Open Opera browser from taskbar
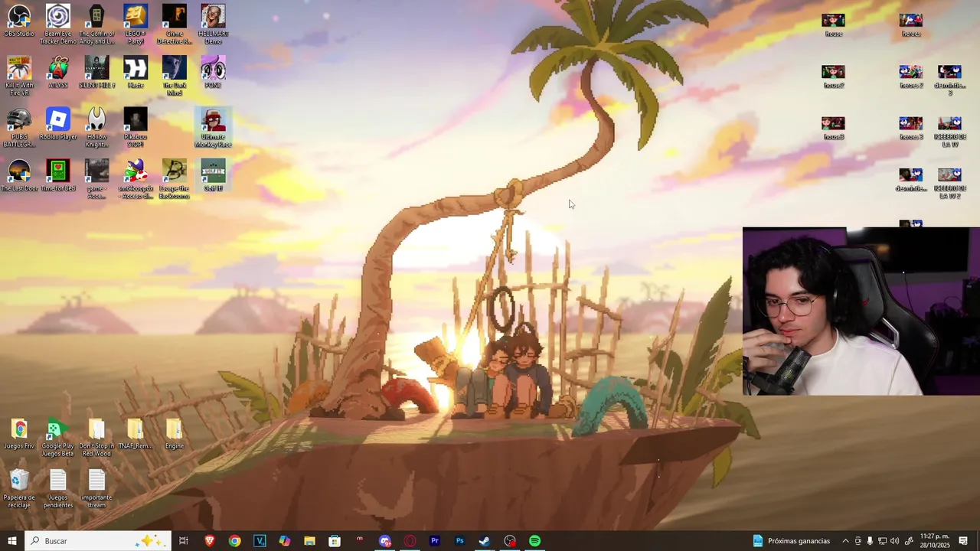980x551 pixels. [x=410, y=541]
